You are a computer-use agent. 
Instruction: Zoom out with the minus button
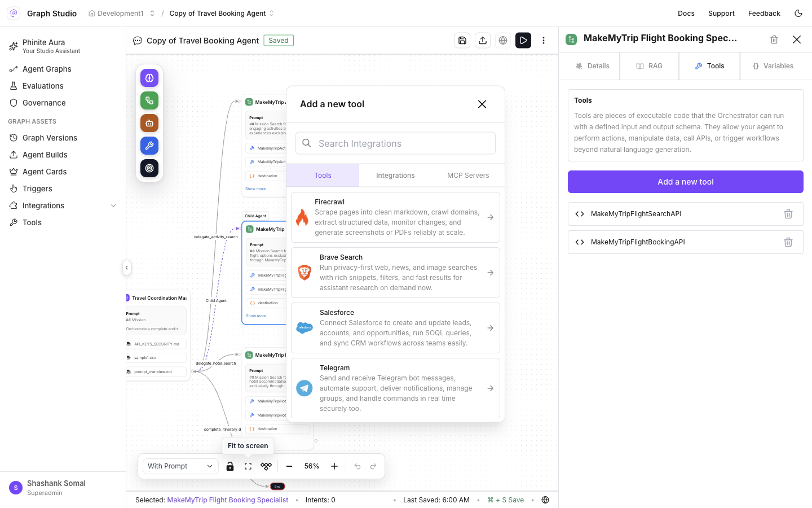pos(289,466)
